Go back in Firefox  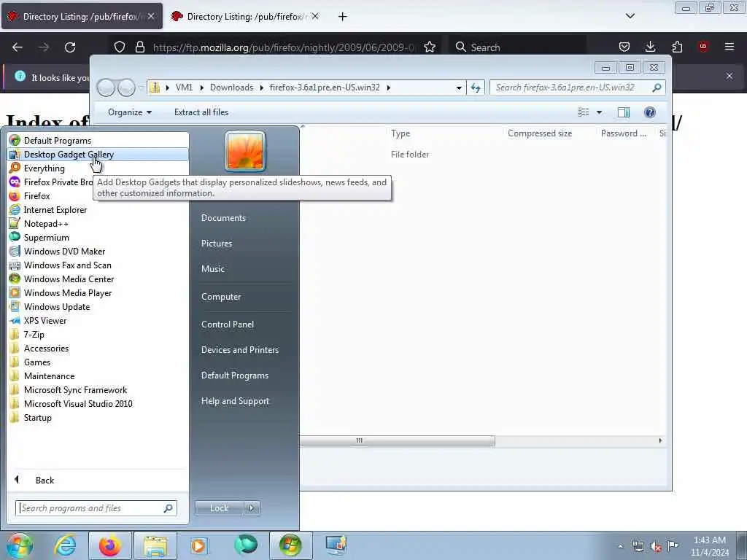coord(18,47)
